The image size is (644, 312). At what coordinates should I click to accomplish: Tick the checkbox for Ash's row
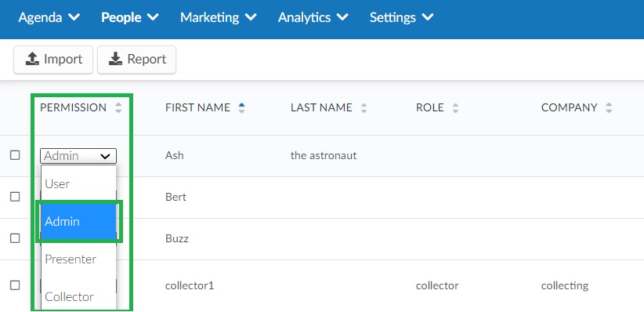pyautogui.click(x=15, y=155)
